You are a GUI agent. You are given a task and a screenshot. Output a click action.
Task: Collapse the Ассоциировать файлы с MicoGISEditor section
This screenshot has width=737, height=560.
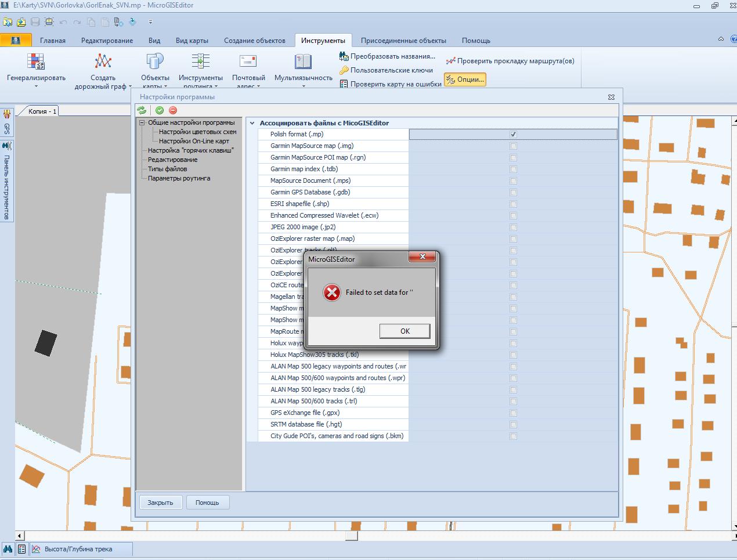[x=252, y=123]
